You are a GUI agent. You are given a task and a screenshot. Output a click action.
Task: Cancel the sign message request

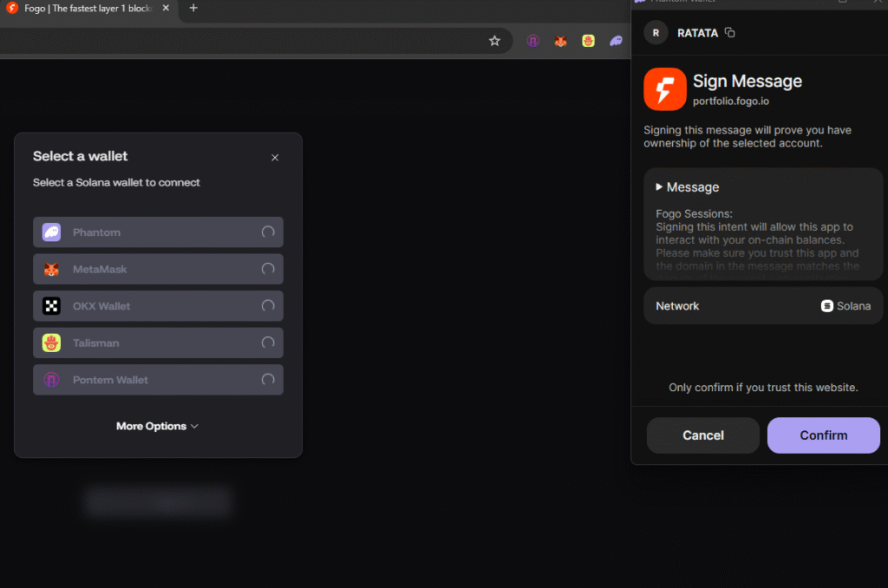[702, 435]
